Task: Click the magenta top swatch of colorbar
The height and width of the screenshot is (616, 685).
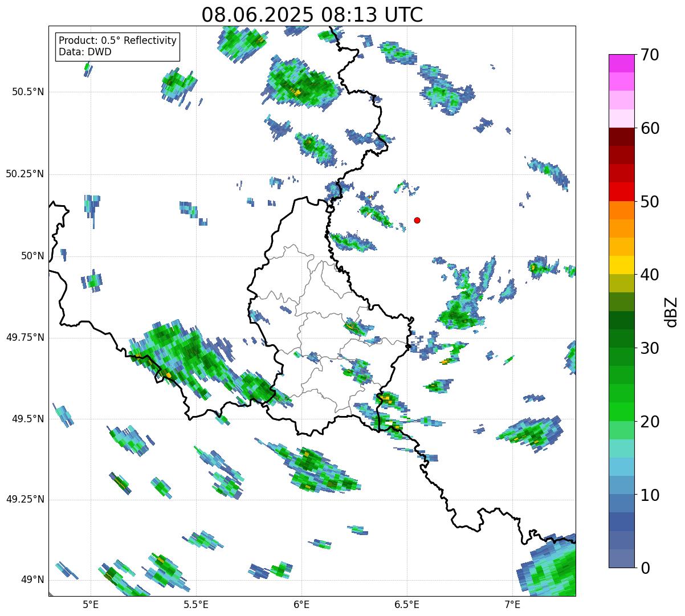Action: [622, 63]
